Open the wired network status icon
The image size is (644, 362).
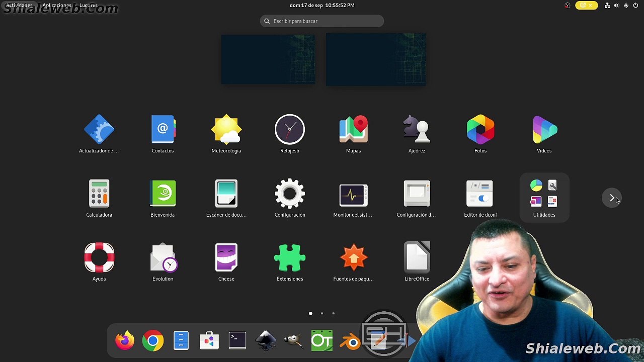[x=607, y=6]
